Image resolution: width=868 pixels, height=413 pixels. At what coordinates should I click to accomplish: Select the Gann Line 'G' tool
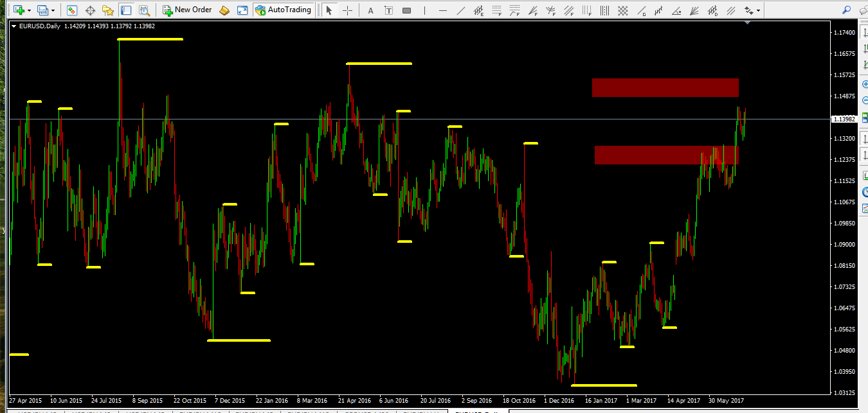(x=640, y=10)
